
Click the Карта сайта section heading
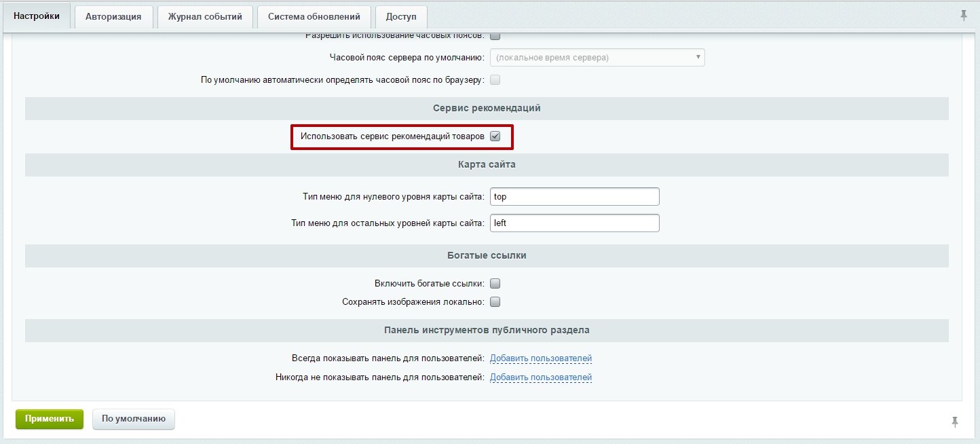pyautogui.click(x=487, y=164)
